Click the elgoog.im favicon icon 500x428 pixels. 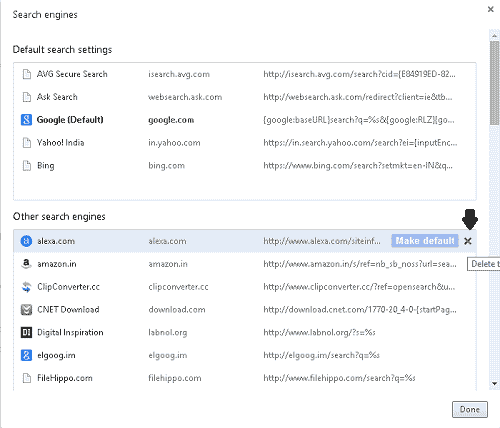26,355
